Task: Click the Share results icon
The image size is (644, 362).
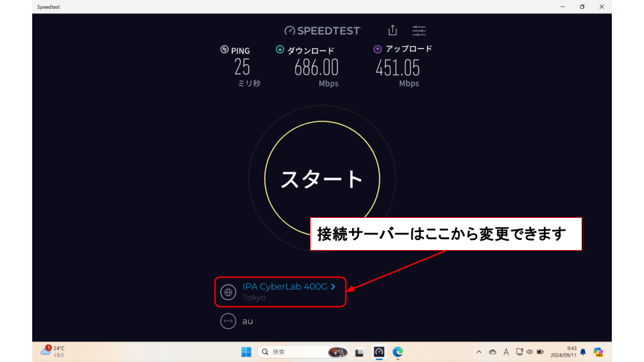Action: click(392, 30)
